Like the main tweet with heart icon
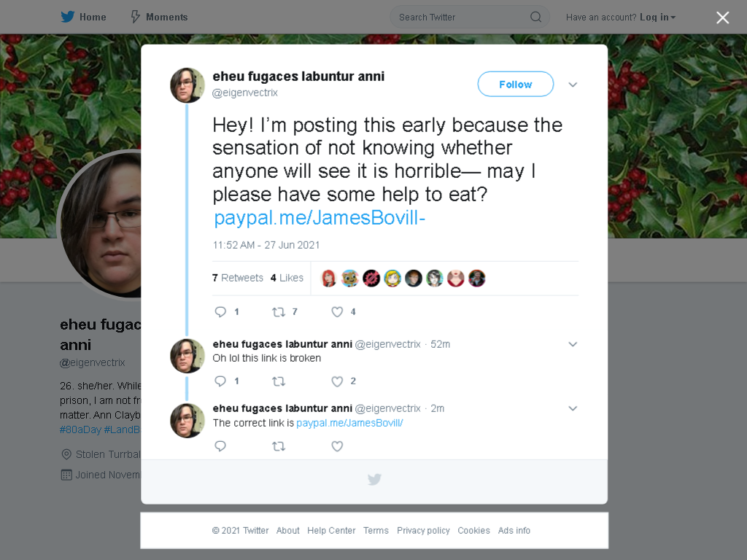The width and height of the screenshot is (747, 560). (x=337, y=312)
